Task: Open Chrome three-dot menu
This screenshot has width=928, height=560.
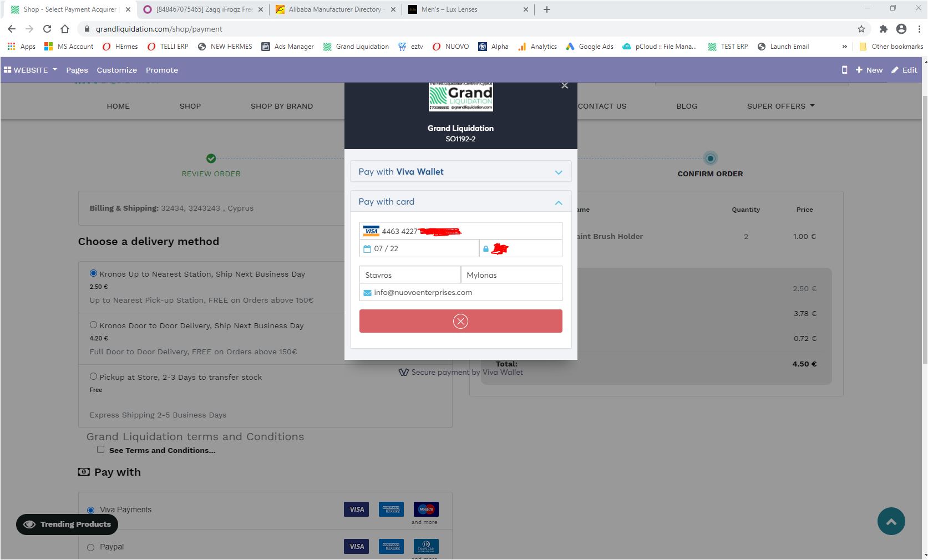Action: point(919,29)
